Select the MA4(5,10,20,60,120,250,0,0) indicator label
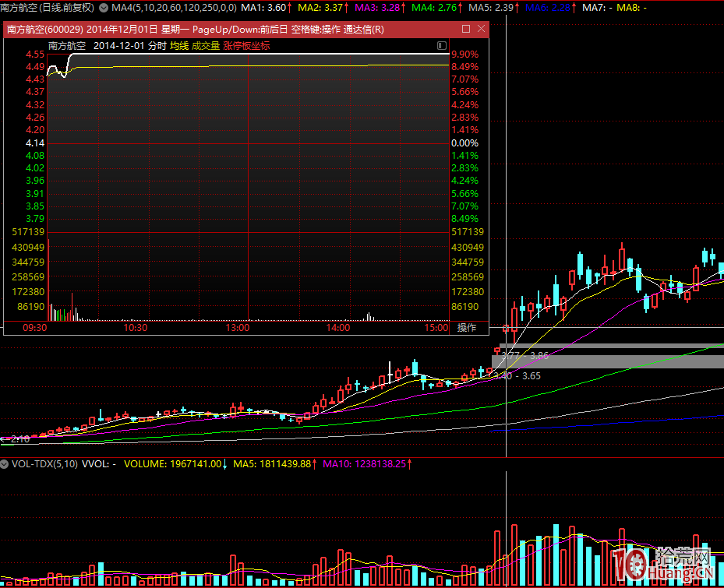 174,8
